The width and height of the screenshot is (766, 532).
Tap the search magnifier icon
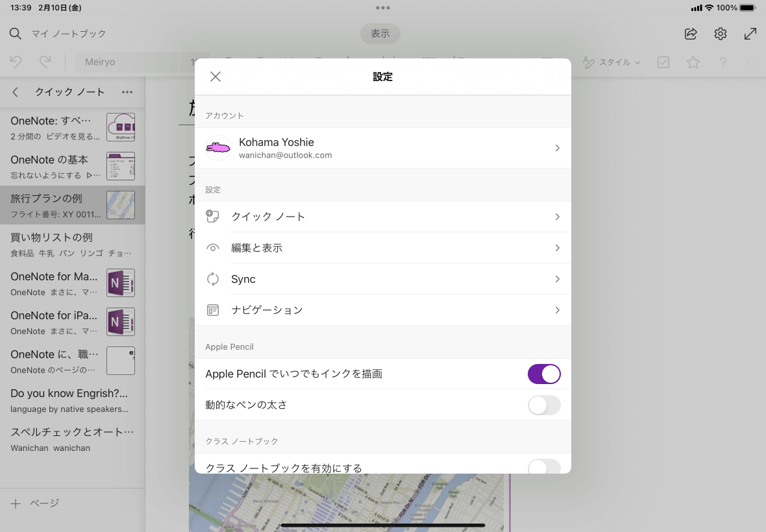16,34
